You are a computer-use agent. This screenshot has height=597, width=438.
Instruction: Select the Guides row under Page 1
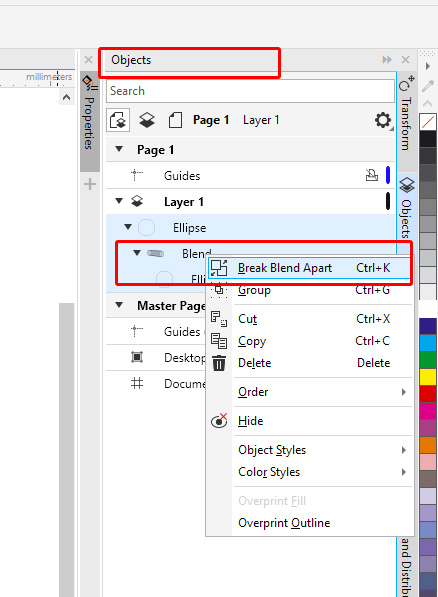pyautogui.click(x=251, y=176)
